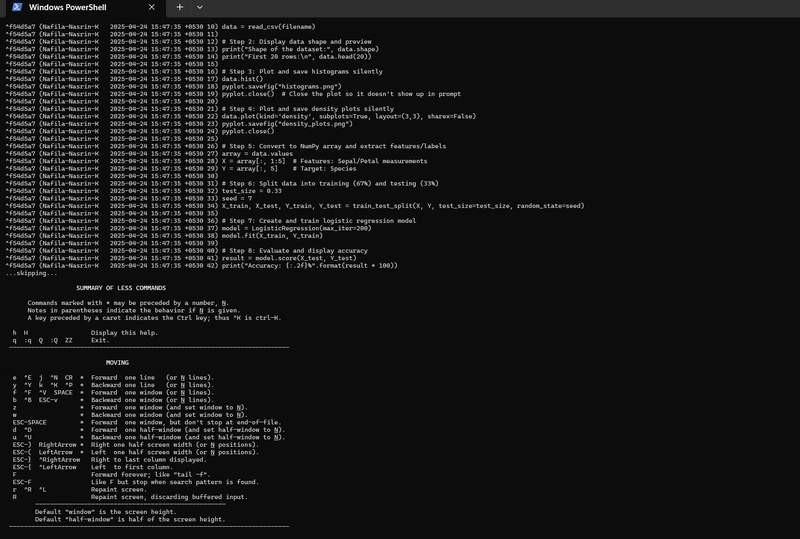Open a new tab with the plus icon
800x539 pixels.
(x=180, y=7)
